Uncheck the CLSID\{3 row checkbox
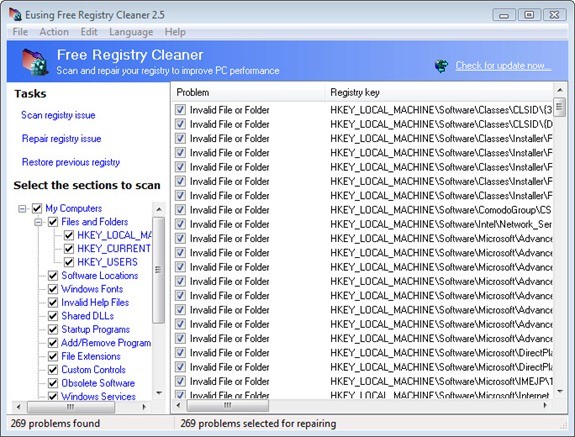This screenshot has width=575, height=437. [x=180, y=110]
